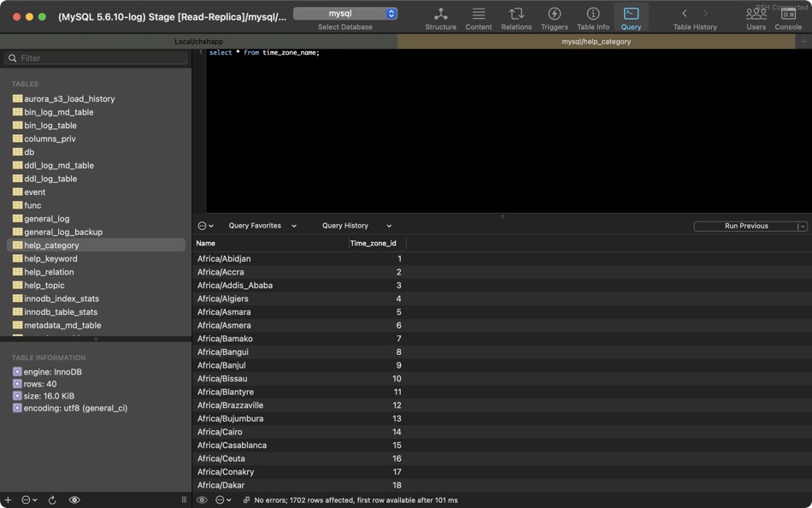Click the Time_zone_id value 12

pyautogui.click(x=397, y=405)
